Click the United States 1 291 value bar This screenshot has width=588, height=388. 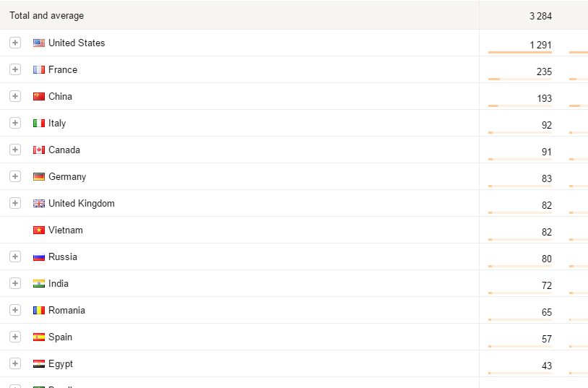click(x=520, y=52)
